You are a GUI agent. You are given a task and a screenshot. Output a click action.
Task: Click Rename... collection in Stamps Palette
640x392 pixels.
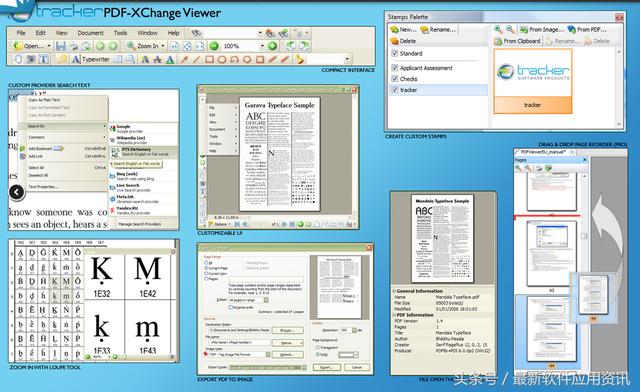tap(438, 29)
